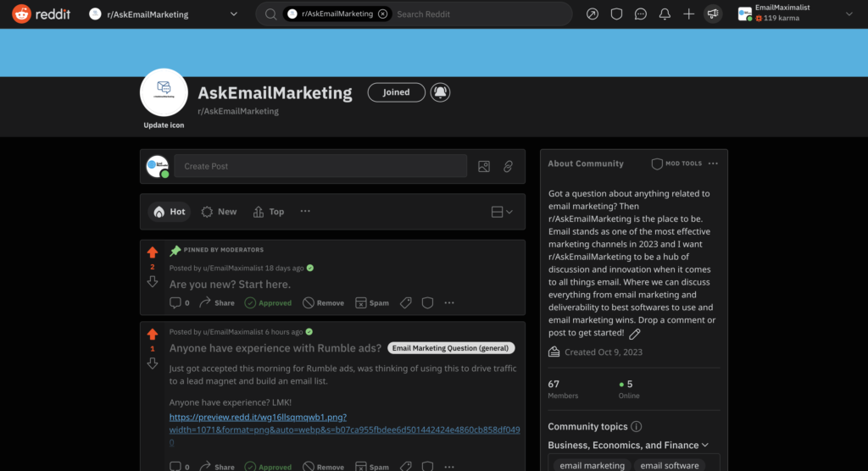
Task: Click the Reddit logo home icon
Action: (x=22, y=14)
